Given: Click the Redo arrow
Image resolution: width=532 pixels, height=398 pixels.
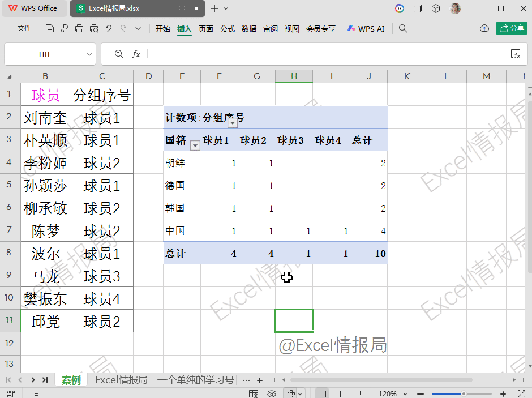Looking at the screenshot, I should point(123,28).
